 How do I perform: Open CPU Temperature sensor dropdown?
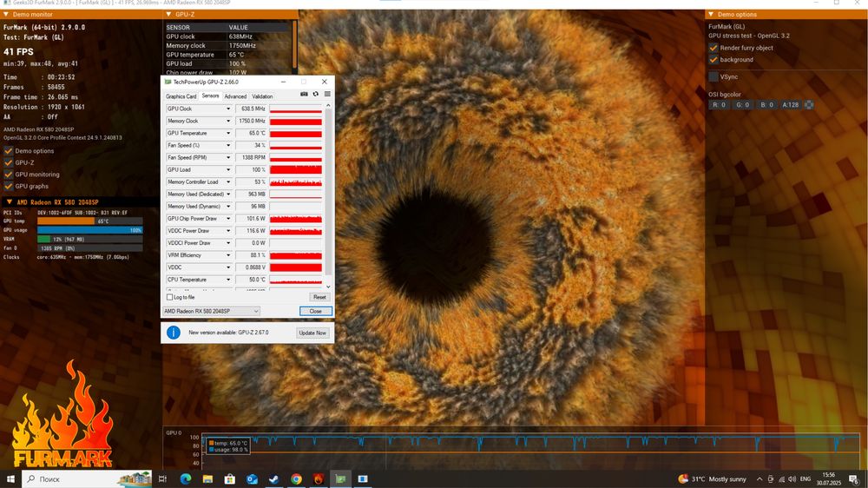(228, 280)
